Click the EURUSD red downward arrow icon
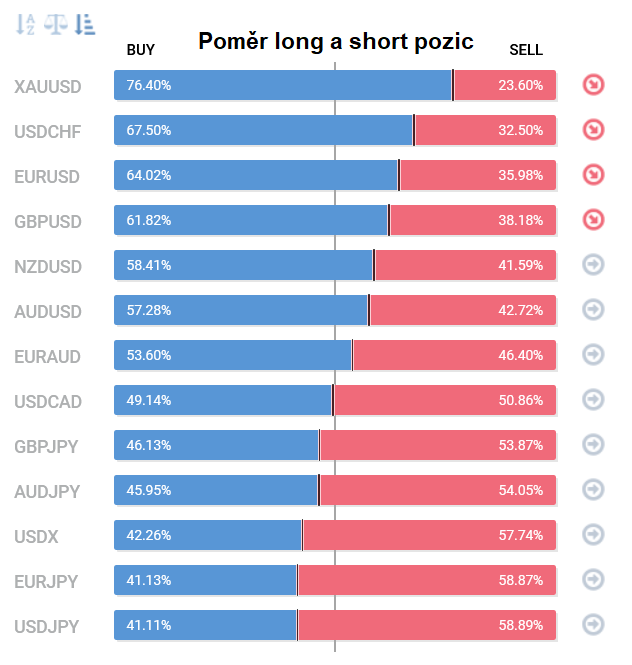 pyautogui.click(x=593, y=175)
